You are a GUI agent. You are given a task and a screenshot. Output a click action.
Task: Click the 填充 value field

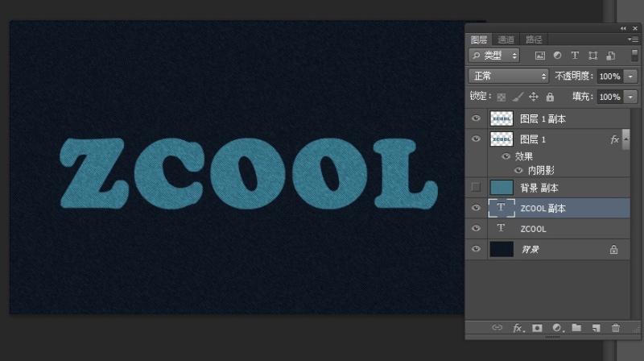coord(610,97)
